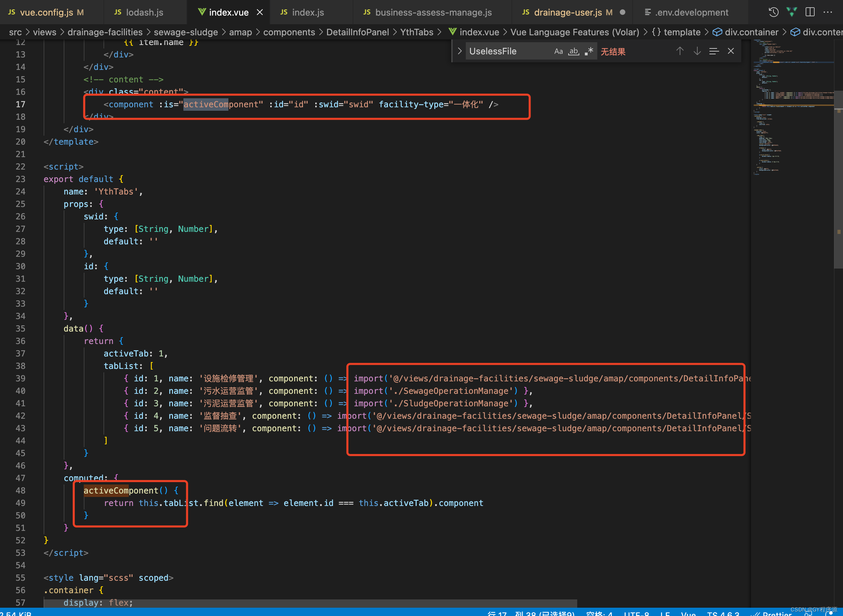Click the Prettier status bar item
Viewport: 843px width, 616px height.
point(772,613)
